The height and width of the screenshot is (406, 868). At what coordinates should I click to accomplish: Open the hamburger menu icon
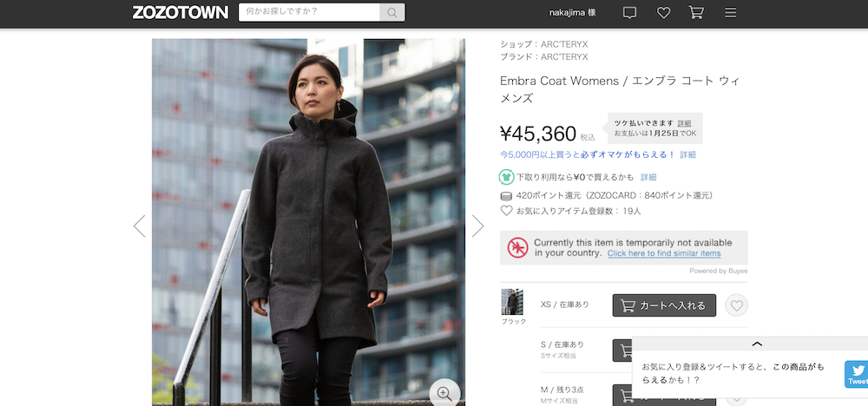click(731, 13)
